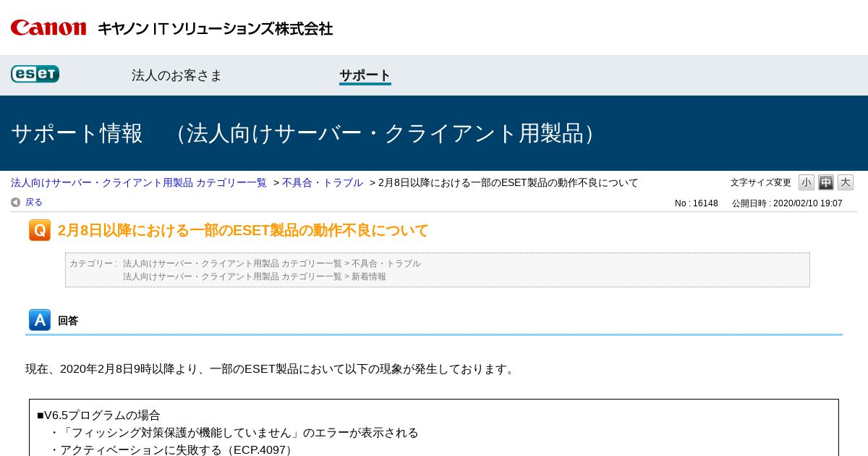Click the orange article title 2月8日以降における一部のESET製品
The image size is (868, 456).
pos(243,230)
